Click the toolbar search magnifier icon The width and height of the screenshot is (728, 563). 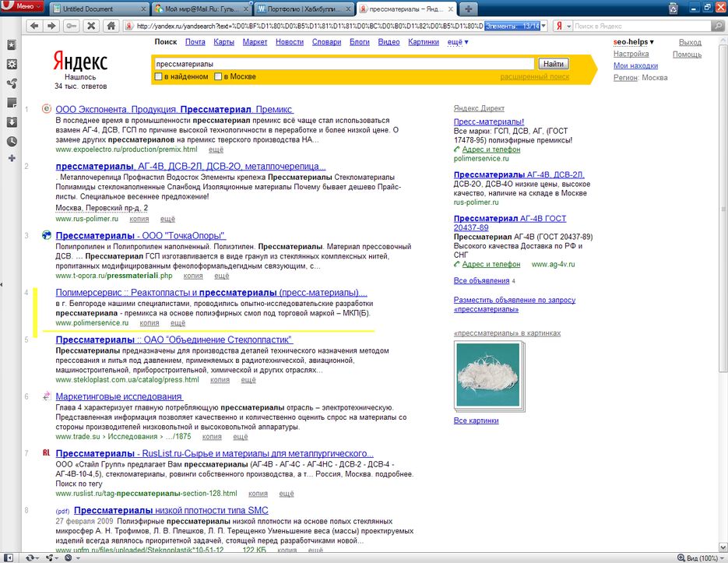(x=718, y=26)
